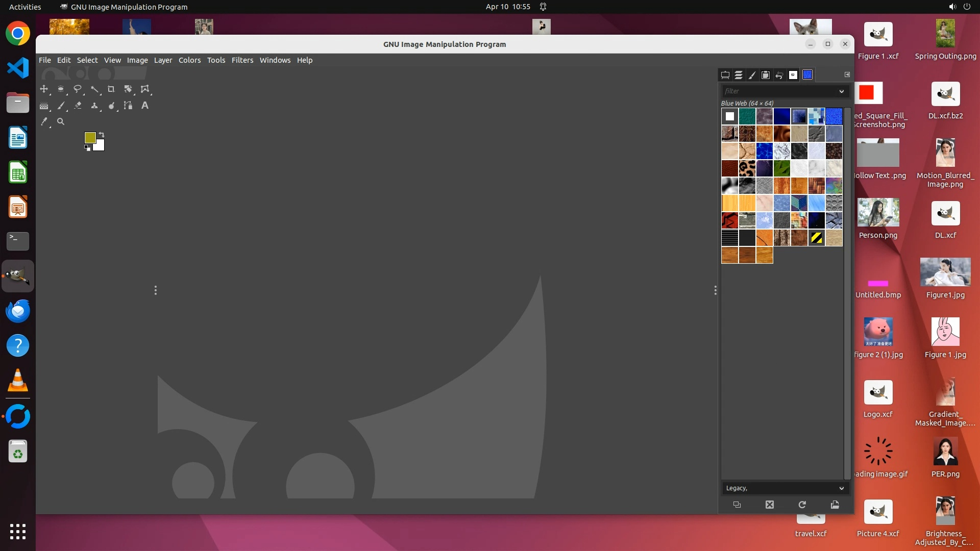Click the olive foreground color swatch
980x551 pixels.
coord(90,137)
